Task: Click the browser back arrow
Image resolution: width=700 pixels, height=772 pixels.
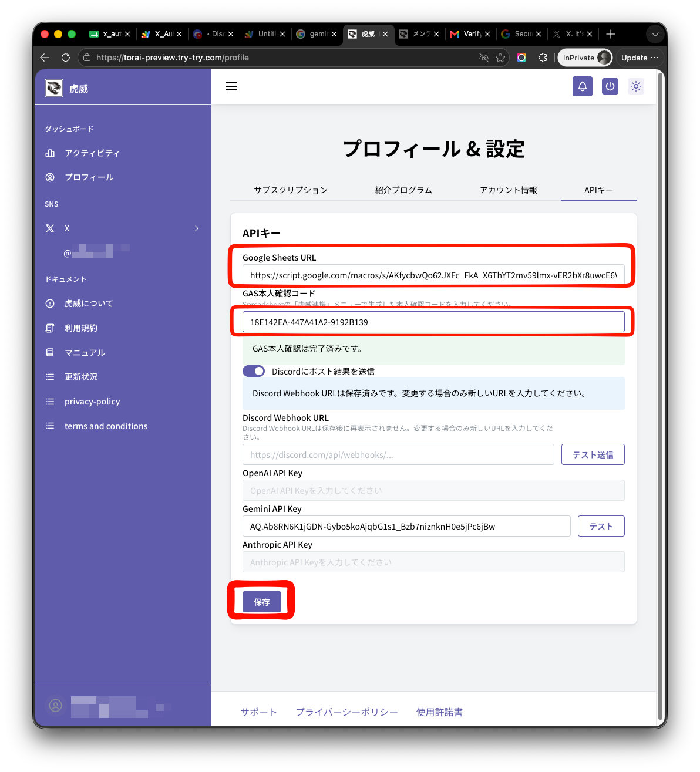Action: click(x=45, y=58)
